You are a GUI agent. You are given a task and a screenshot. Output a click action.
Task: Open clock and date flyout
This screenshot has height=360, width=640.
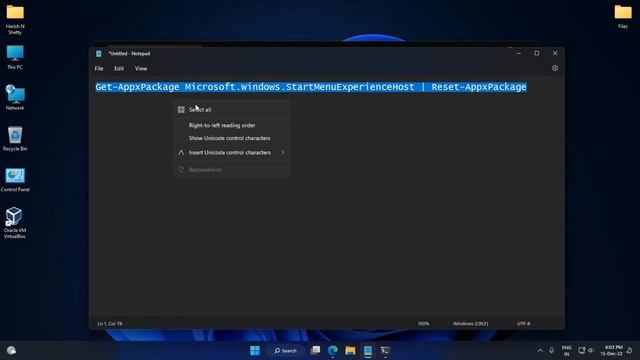611,351
